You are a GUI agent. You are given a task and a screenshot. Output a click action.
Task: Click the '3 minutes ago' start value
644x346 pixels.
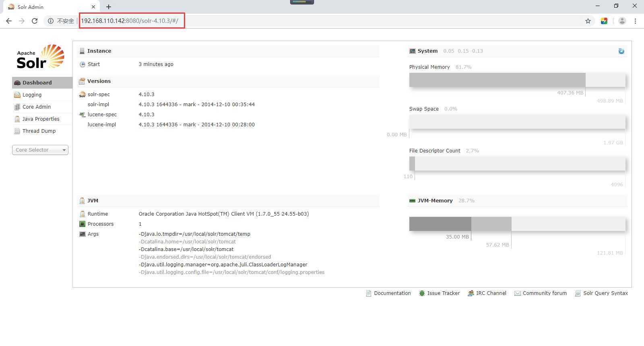pos(156,64)
